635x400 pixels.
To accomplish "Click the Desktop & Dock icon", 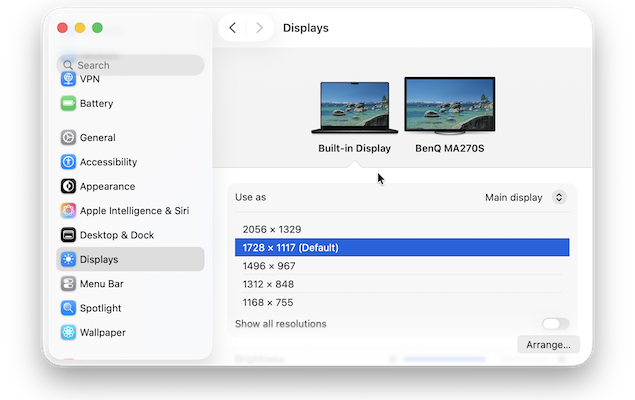I will (68, 235).
